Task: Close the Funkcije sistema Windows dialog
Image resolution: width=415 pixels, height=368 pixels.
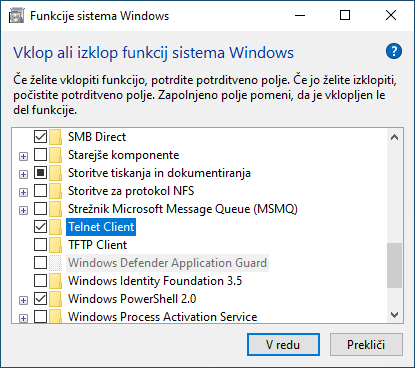Action: 391,15
